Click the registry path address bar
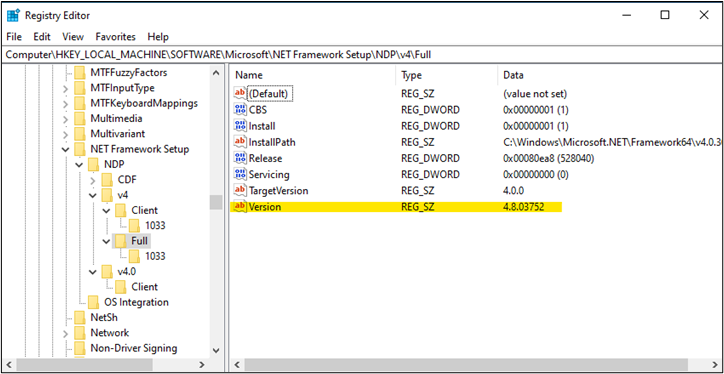Screen dimensions: 724x374 click(x=362, y=54)
